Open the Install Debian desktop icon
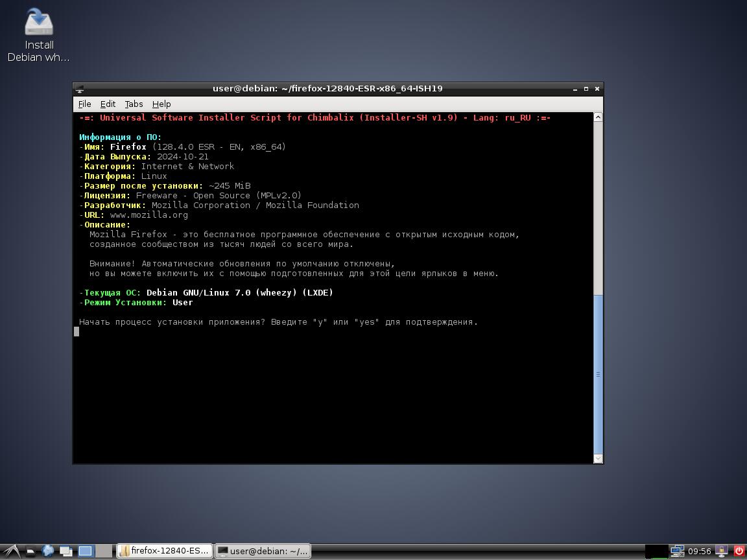 click(39, 35)
